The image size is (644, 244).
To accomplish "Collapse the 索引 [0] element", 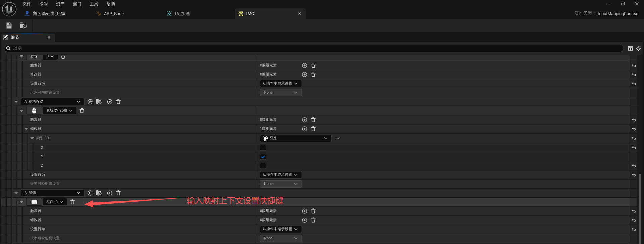I will (32, 138).
